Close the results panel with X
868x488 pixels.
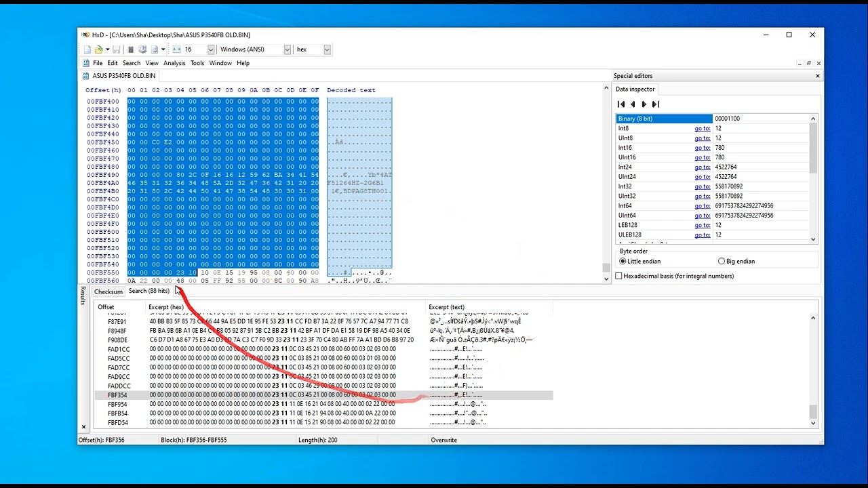coord(84,427)
